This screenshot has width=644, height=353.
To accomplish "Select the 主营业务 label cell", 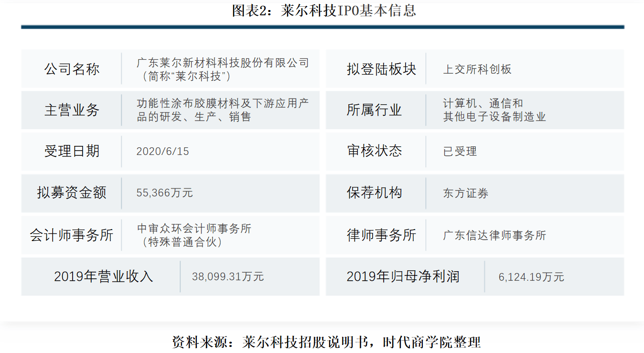I will [72, 110].
